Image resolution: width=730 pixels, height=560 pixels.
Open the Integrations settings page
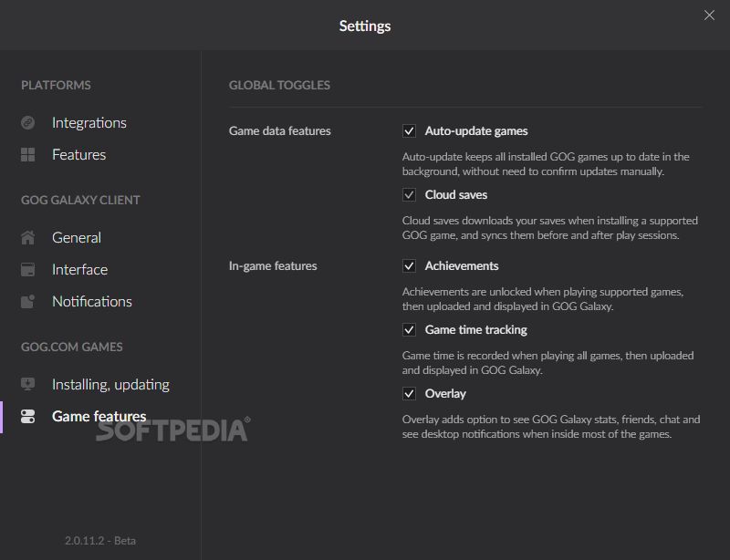(89, 122)
